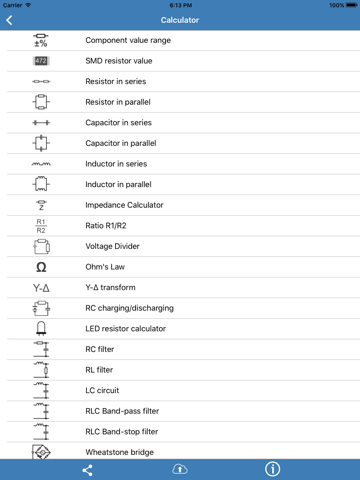The height and width of the screenshot is (480, 360).
Task: Select Resistor in series entry
Action: 183,81
